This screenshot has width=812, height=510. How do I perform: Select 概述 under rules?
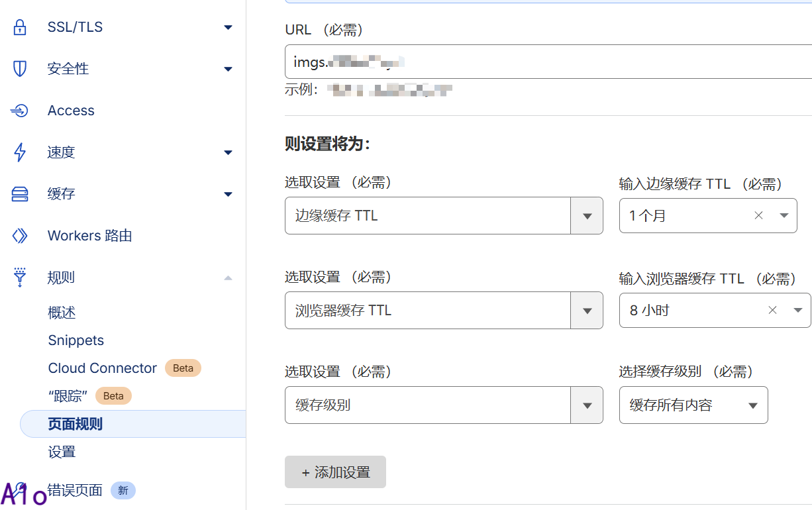tap(62, 313)
